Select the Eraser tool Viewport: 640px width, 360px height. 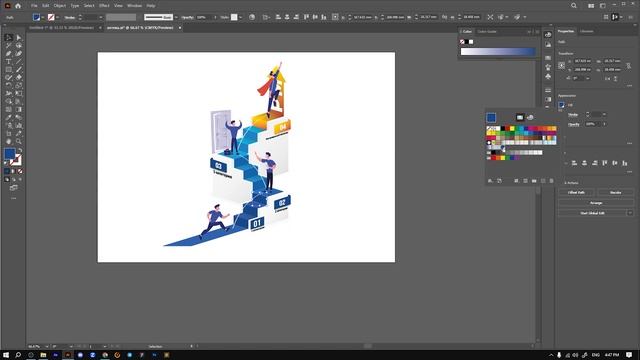click(x=19, y=78)
